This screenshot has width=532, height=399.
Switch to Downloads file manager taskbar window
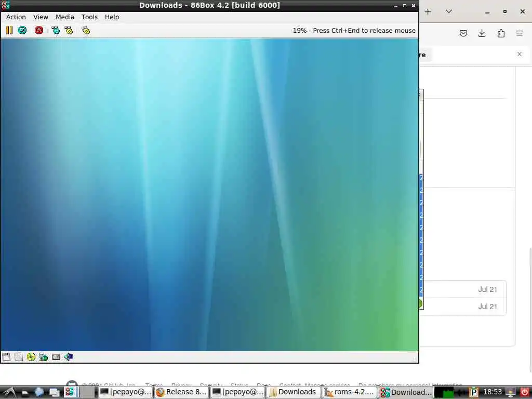(x=294, y=392)
